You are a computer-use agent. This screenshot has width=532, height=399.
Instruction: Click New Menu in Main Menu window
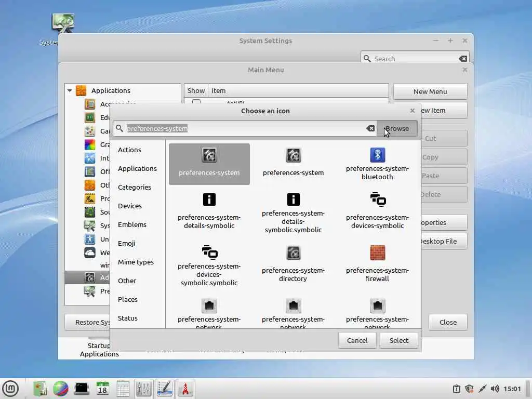tap(430, 91)
